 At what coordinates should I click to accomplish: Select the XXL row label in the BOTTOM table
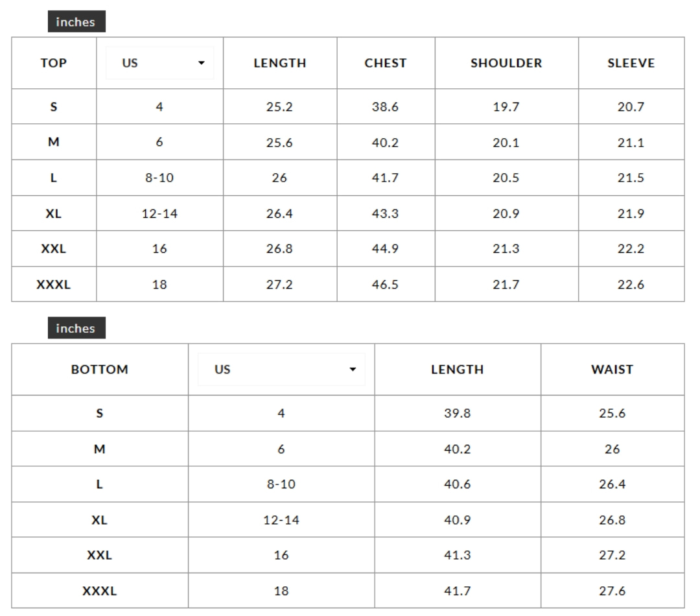click(x=100, y=555)
